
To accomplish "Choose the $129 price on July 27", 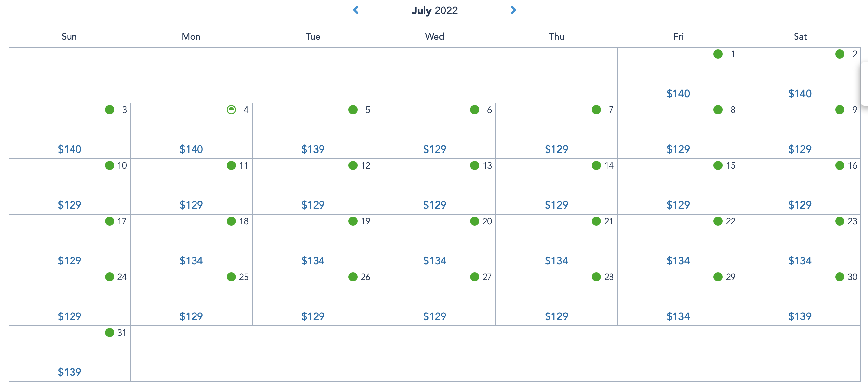I will click(435, 316).
